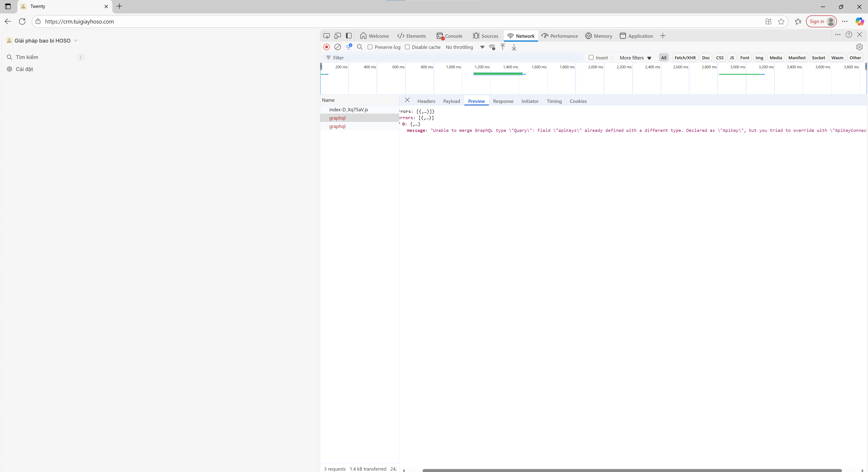This screenshot has height=472, width=868.
Task: Check the Invert filter checkbox
Action: [591, 57]
